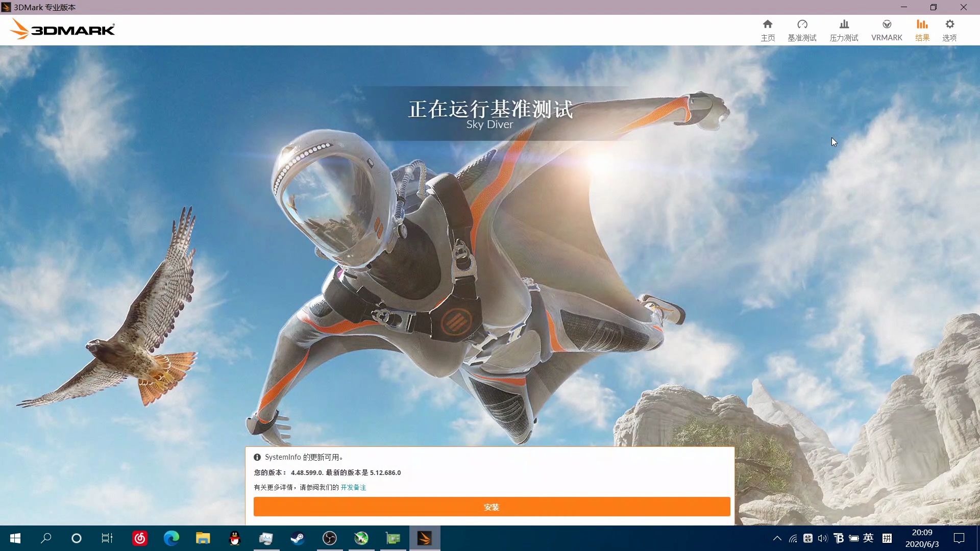This screenshot has height=551, width=980.
Task: Open the 压力测试 stress test tab
Action: coord(844,30)
